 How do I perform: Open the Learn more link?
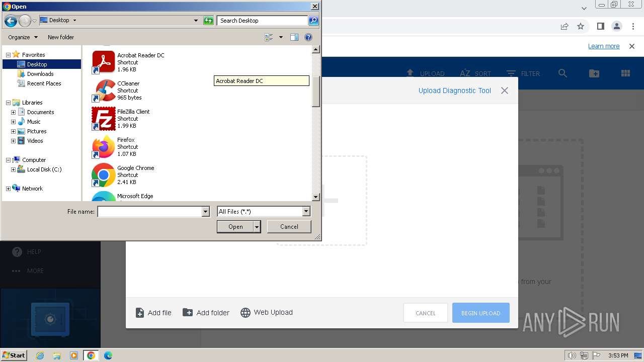pos(604,46)
